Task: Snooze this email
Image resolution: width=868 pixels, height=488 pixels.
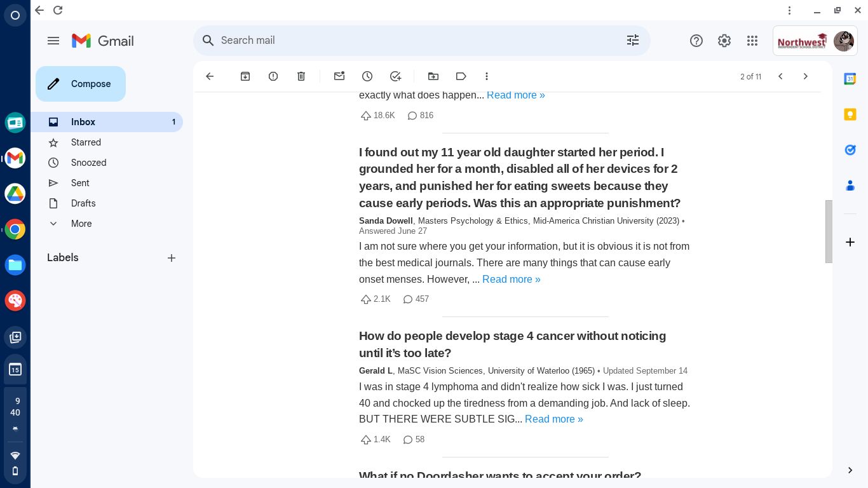Action: click(x=367, y=76)
